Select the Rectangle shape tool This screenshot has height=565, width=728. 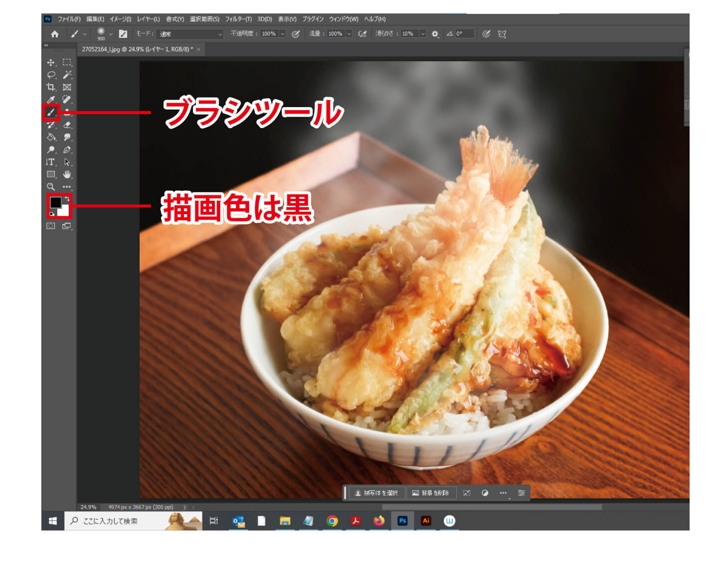coord(51,174)
